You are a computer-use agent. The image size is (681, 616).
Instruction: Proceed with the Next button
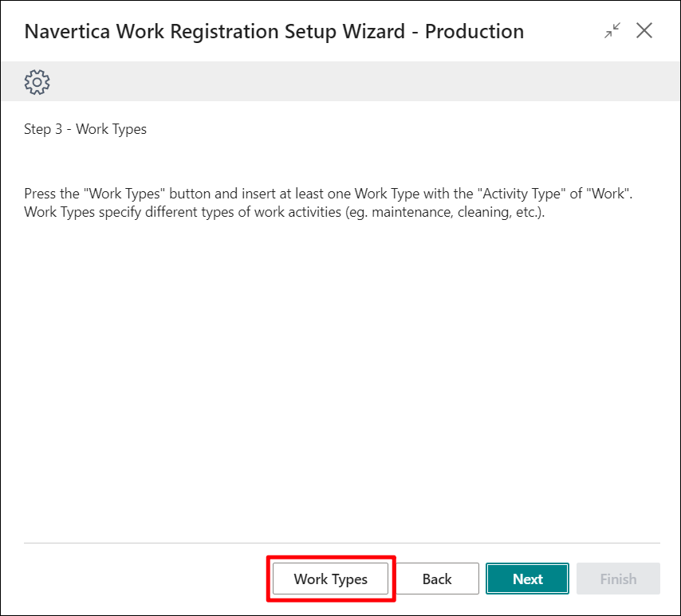[x=528, y=579]
